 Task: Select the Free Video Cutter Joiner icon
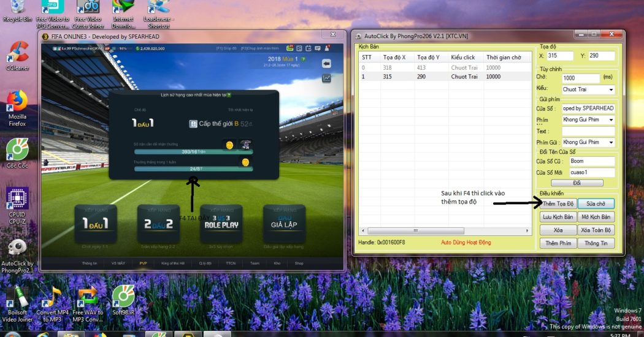coord(88,14)
